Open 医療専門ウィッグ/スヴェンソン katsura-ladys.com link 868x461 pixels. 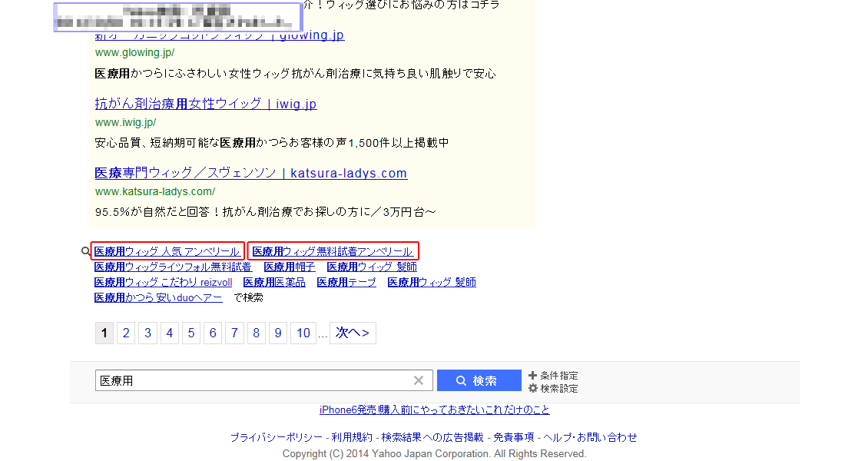250,173
